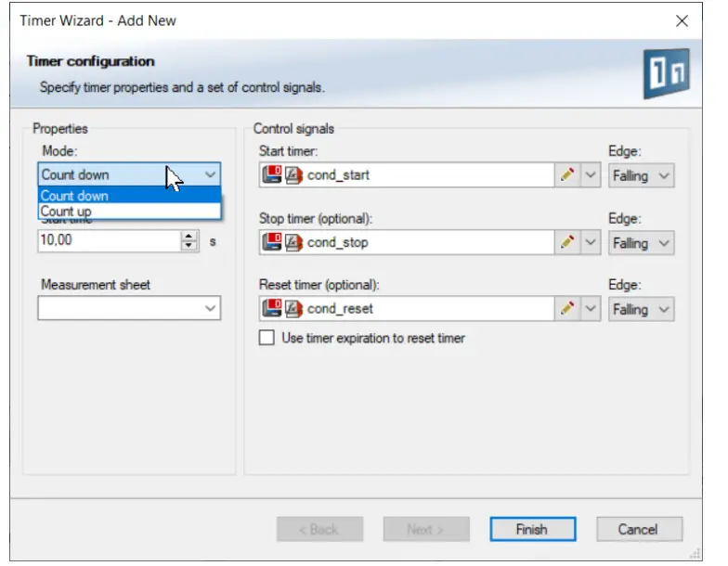The image size is (728, 566).
Task: Collapse the Mode combo box arrow
Action: pyautogui.click(x=210, y=174)
